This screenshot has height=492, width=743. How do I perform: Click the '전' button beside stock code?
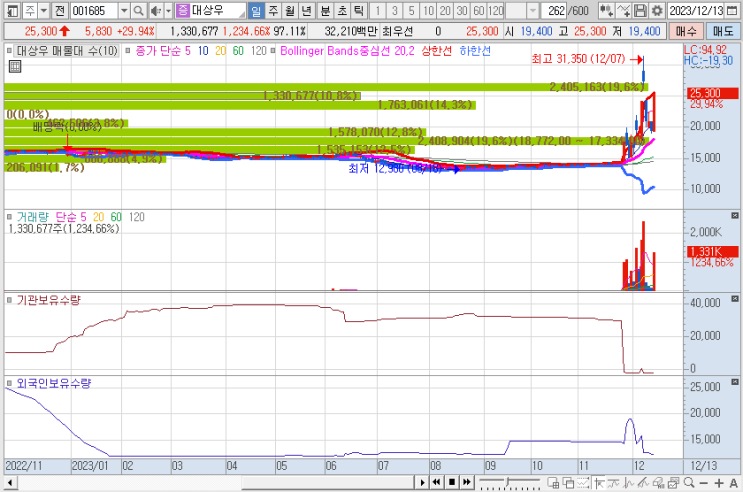[x=59, y=10]
